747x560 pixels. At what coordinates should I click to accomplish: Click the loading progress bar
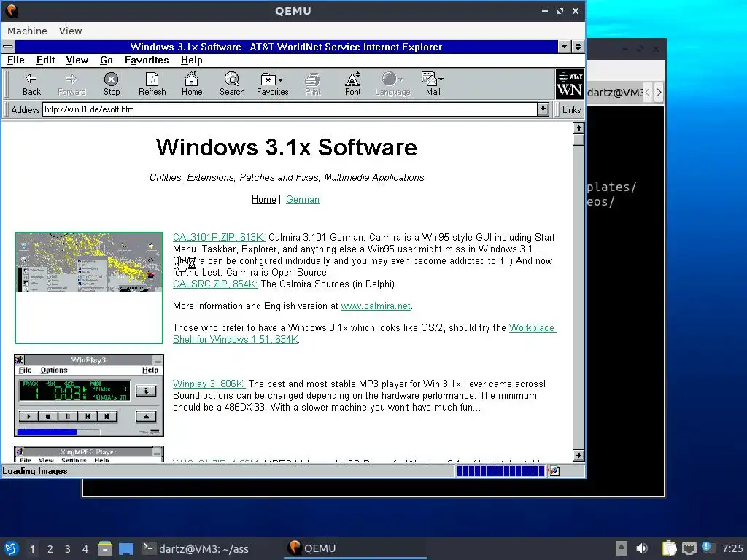click(x=500, y=471)
